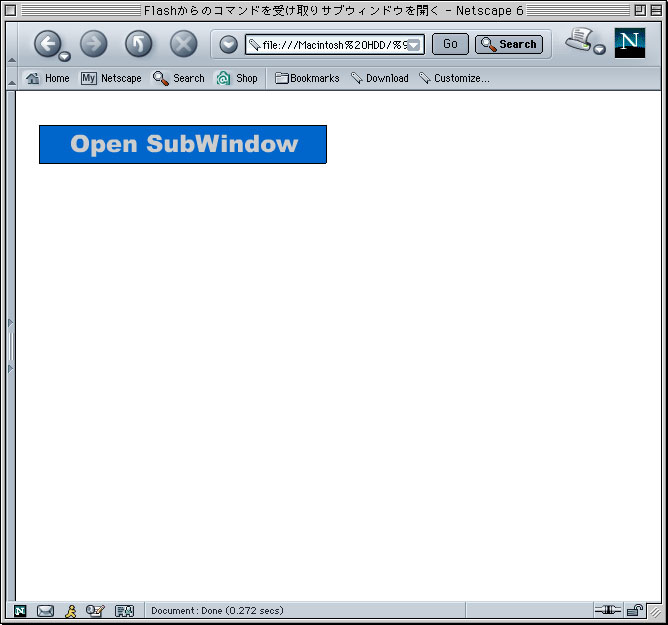Open My Netscape in personal toolbar

click(x=111, y=78)
